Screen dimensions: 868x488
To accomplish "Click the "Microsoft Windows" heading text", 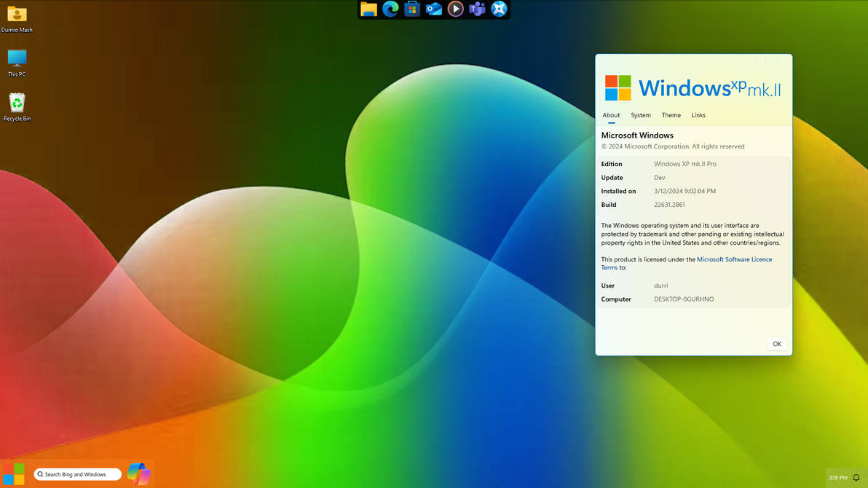I will coord(637,135).
